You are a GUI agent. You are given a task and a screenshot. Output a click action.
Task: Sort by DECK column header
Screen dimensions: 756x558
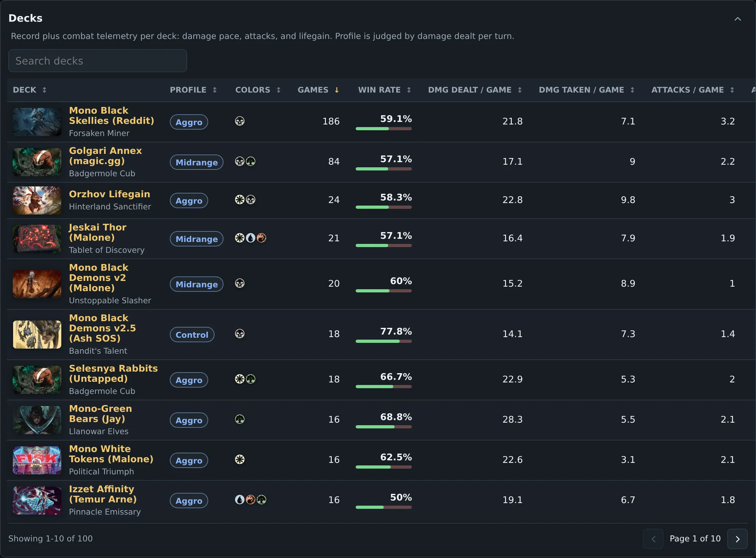30,90
